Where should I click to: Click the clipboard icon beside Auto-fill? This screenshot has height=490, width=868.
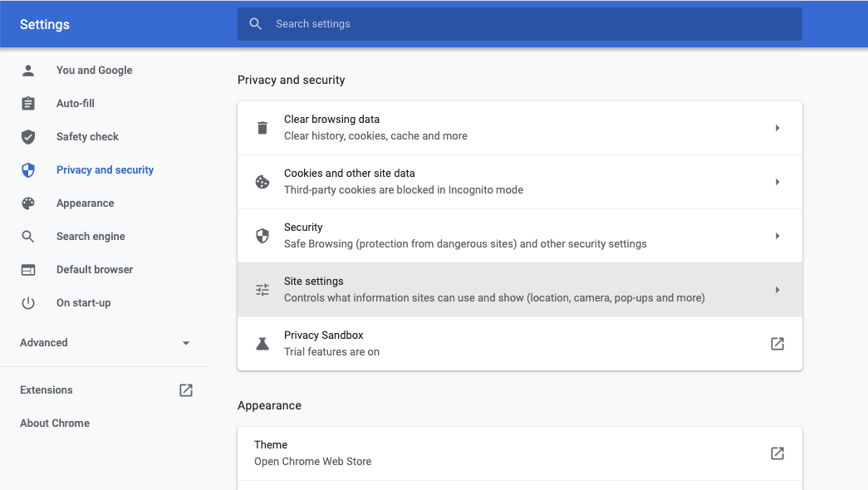[x=28, y=104]
